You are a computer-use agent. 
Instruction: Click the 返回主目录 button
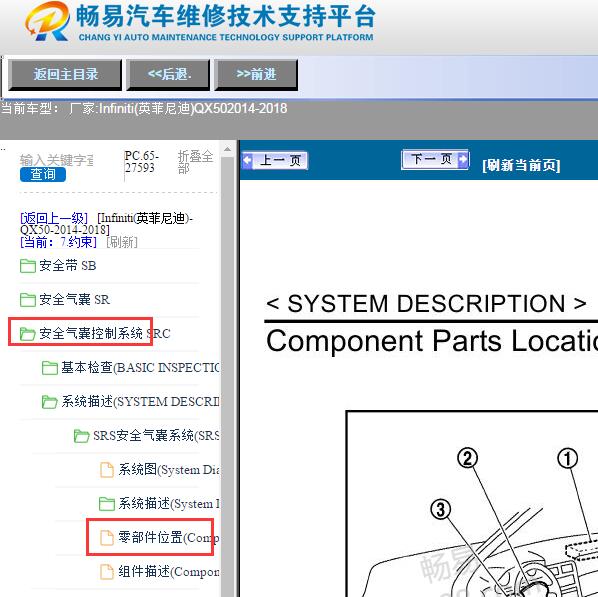coord(65,75)
